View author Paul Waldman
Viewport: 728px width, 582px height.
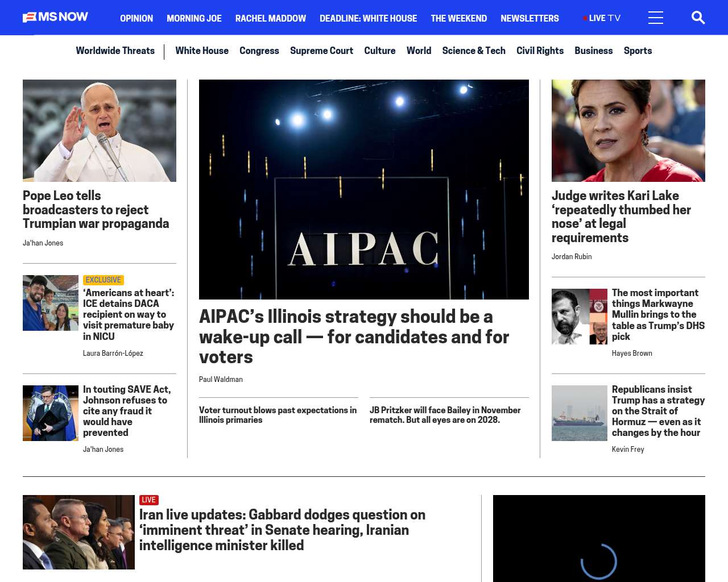[221, 380]
